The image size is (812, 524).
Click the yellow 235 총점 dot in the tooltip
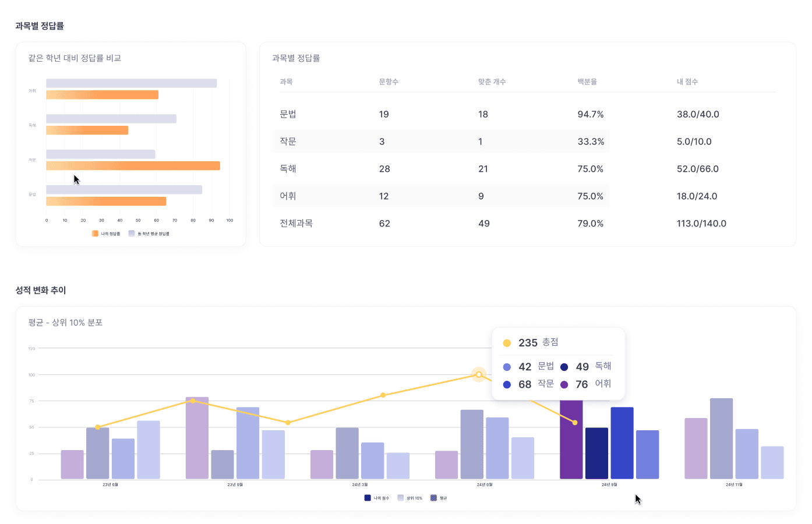tap(506, 343)
